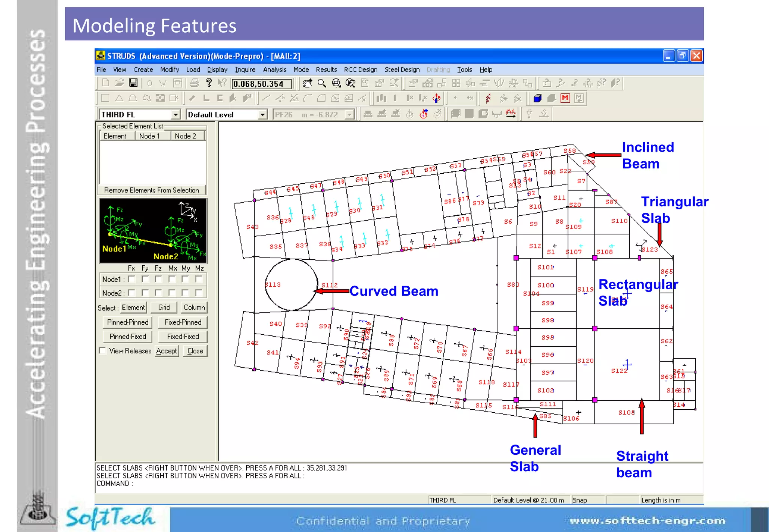Click the Select Element button
This screenshot has width=769, height=532.
coord(133,308)
